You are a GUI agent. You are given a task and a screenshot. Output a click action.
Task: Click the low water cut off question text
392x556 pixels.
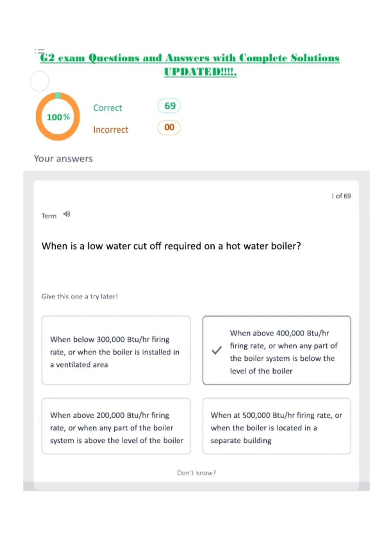tap(171, 246)
